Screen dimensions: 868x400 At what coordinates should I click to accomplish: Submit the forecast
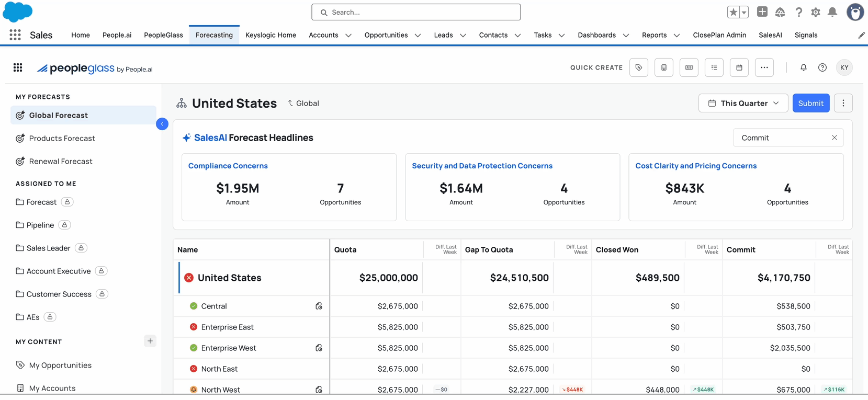811,103
